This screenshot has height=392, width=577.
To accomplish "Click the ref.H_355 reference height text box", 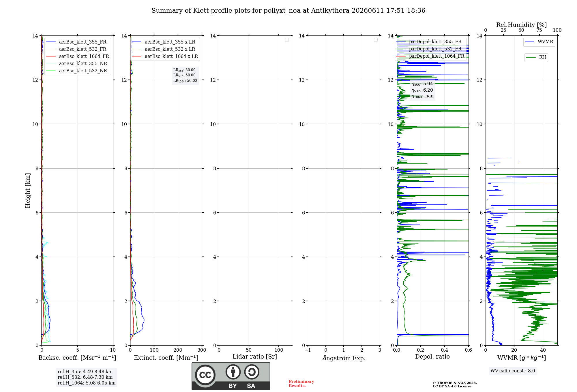I will click(87, 377).
